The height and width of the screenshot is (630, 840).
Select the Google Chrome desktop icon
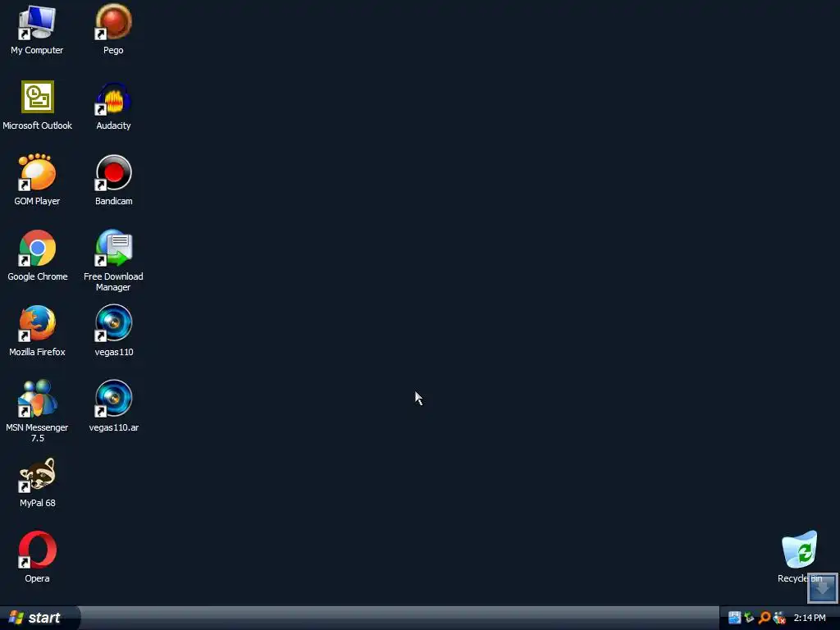click(38, 248)
